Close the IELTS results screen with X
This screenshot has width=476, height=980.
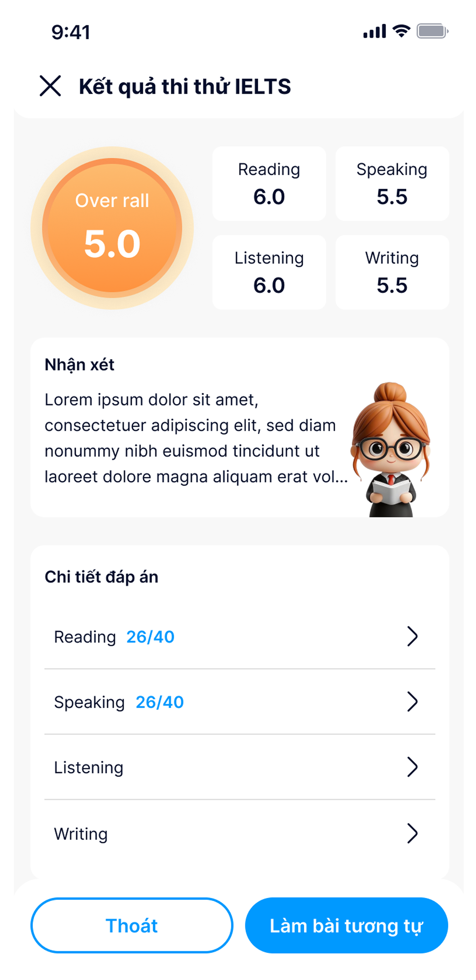[50, 86]
